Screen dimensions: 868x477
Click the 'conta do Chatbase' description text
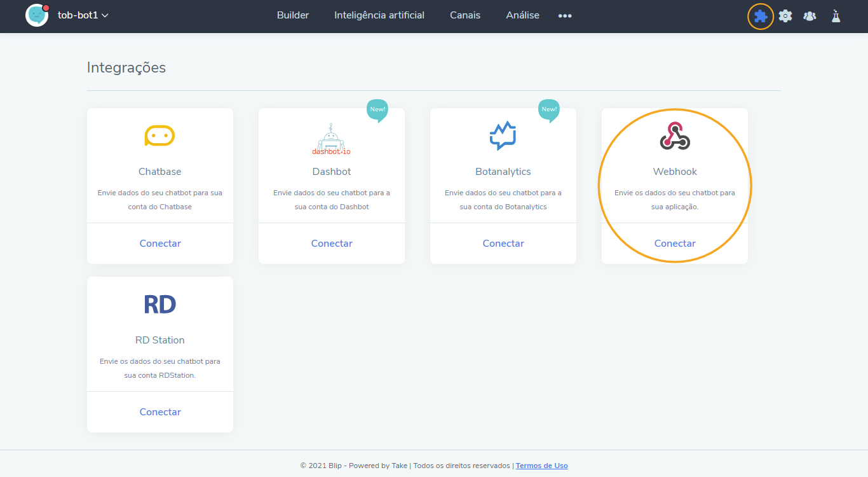[x=160, y=207]
